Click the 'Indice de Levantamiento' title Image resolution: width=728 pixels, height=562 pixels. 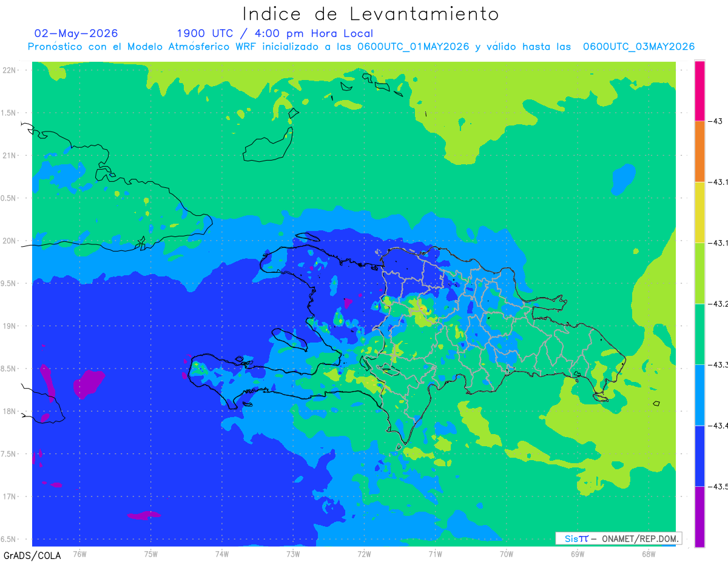(x=371, y=13)
